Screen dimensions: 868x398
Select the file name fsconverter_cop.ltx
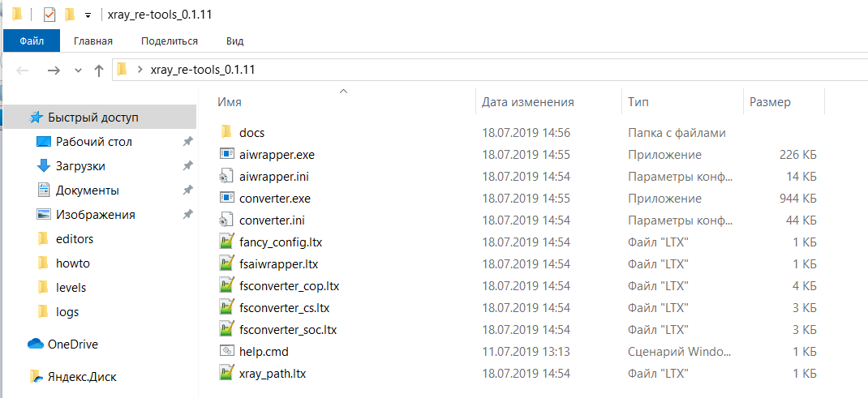point(289,286)
